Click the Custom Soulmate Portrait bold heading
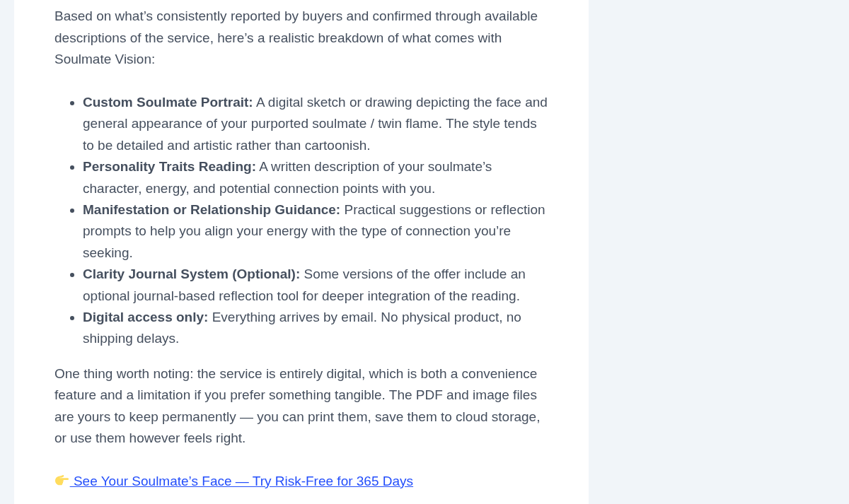 (168, 102)
